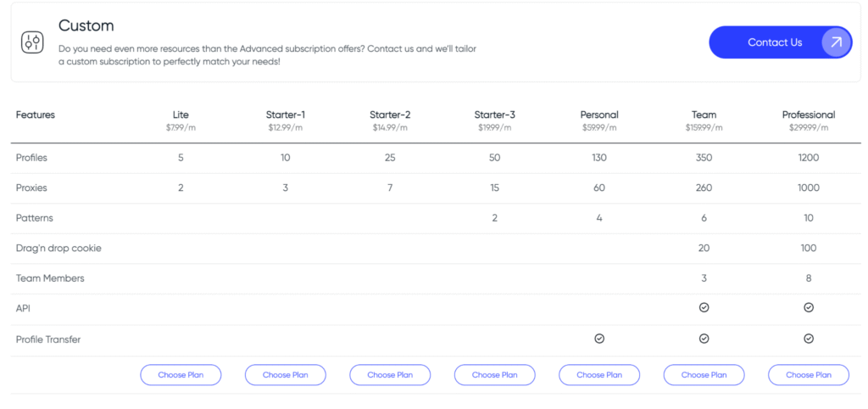Click Profile Transfer checkmark under Team
This screenshot has width=868, height=409.
click(x=704, y=339)
